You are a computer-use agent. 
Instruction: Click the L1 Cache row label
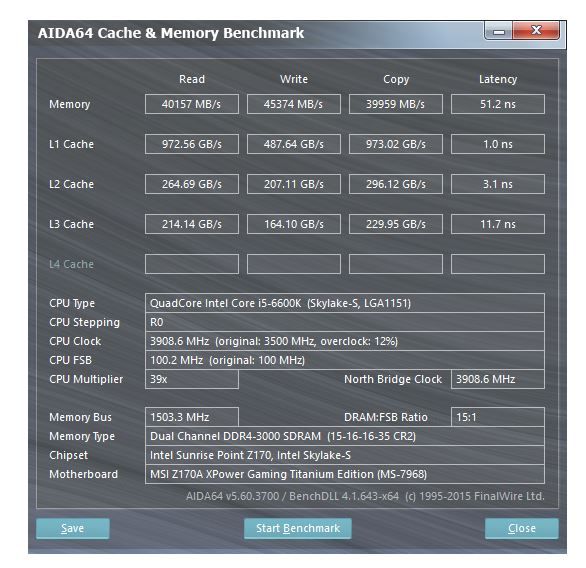(71, 144)
